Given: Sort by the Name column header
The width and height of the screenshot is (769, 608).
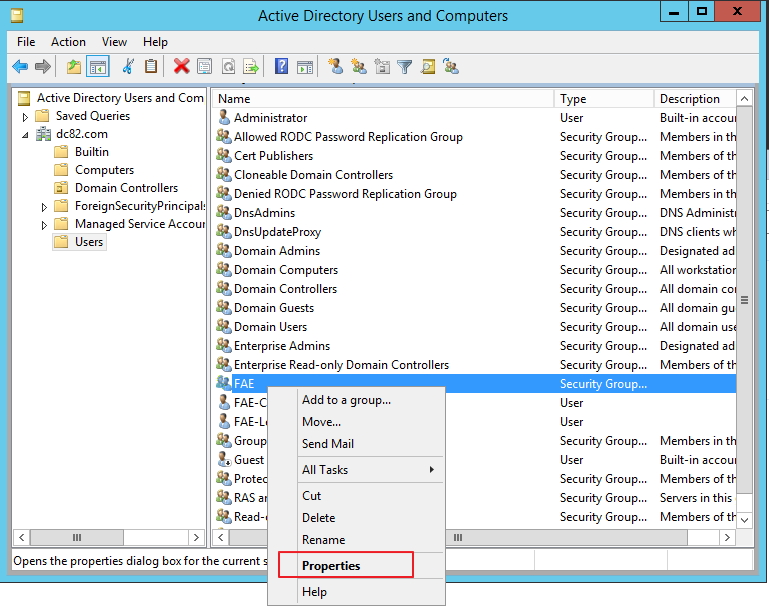Looking at the screenshot, I should [x=384, y=99].
